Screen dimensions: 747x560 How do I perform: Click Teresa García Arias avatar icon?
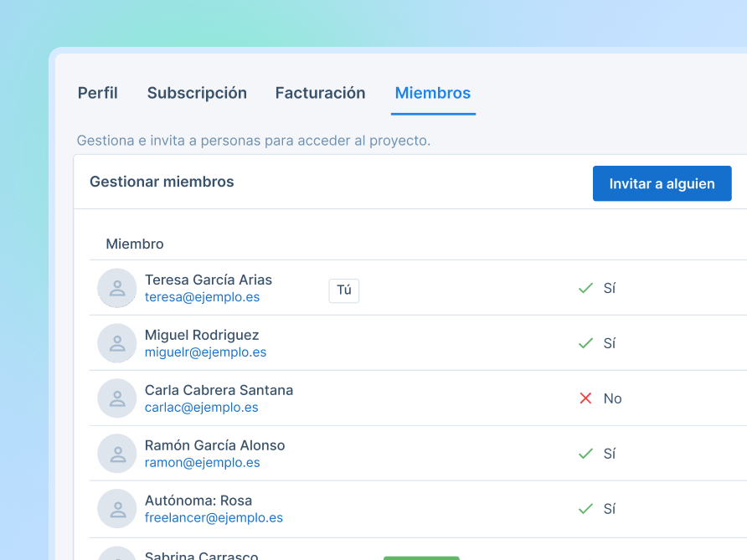(116, 288)
